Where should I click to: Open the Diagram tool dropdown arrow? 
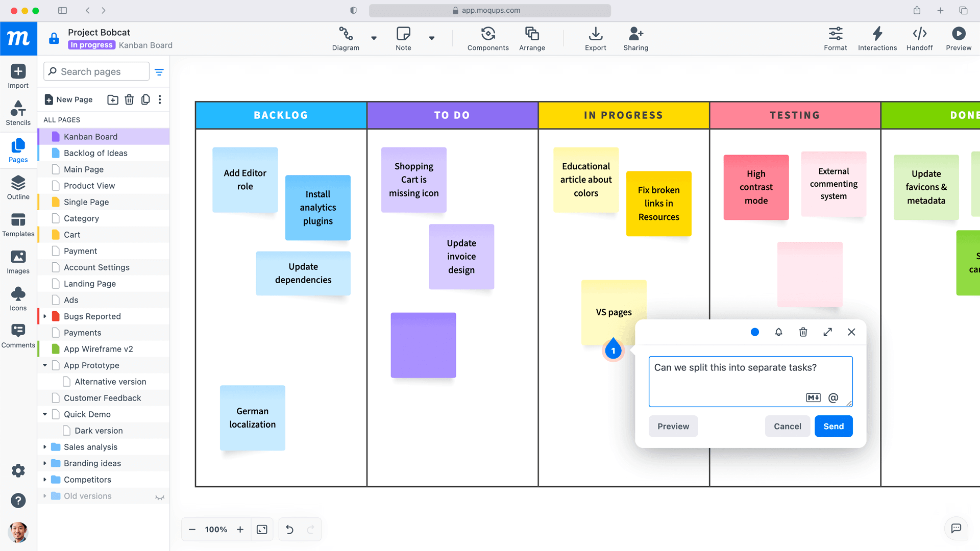374,38
